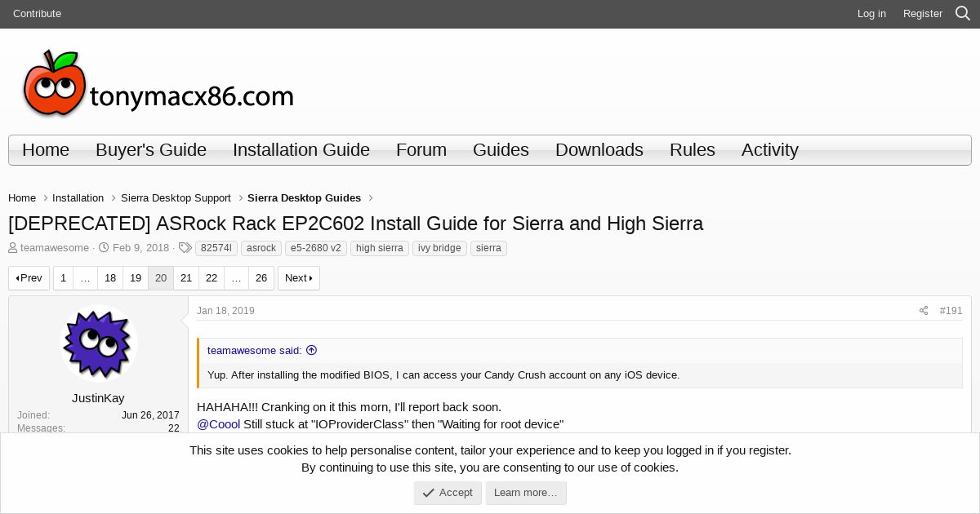Image resolution: width=980 pixels, height=514 pixels.
Task: Open thread author teamawesome link
Action: coord(55,248)
